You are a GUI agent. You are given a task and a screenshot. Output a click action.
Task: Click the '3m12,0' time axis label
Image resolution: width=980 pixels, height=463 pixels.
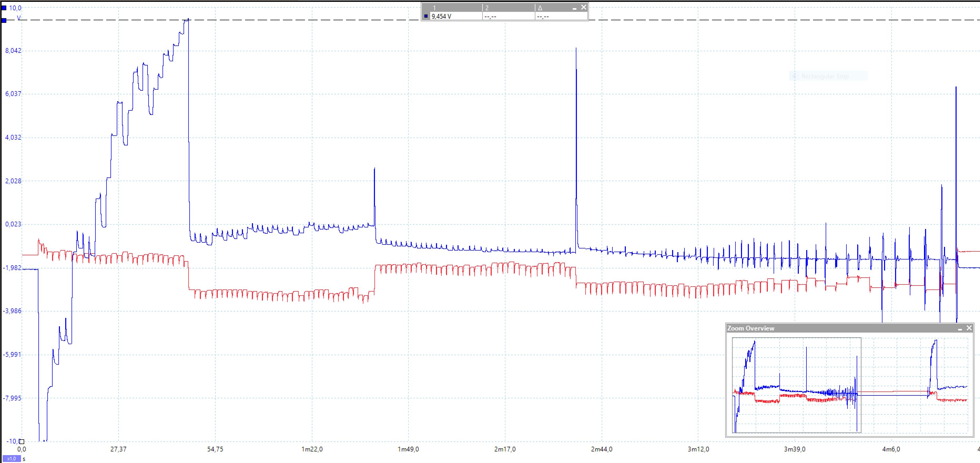[x=698, y=449]
